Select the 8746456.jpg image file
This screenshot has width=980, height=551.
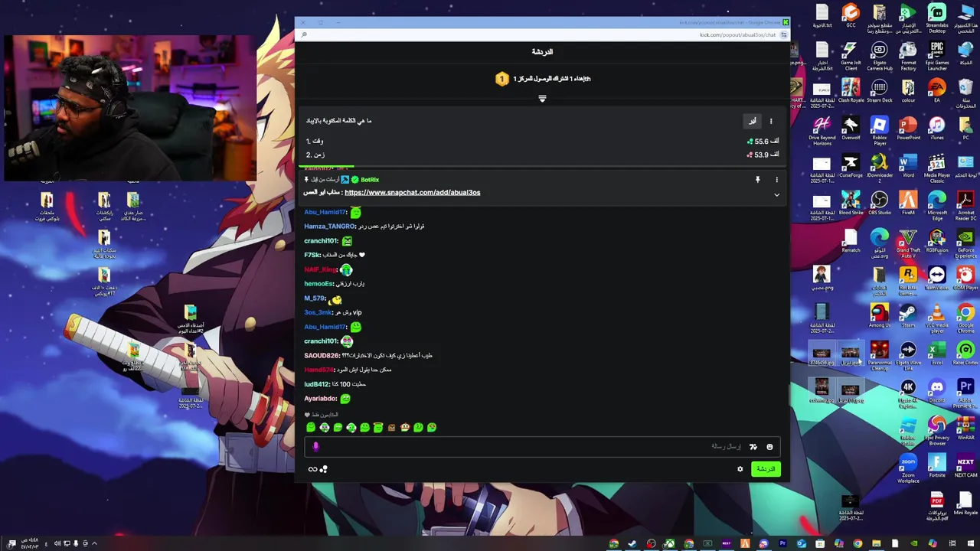tap(822, 354)
